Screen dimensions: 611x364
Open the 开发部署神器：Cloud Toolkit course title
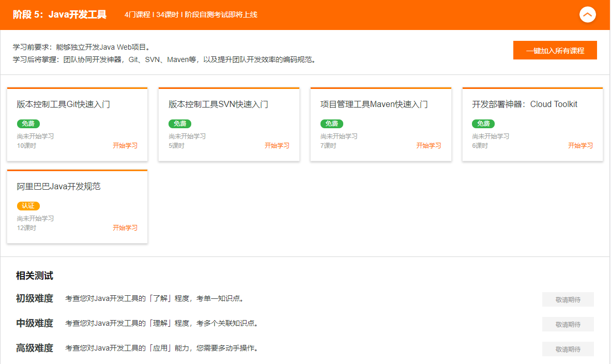click(x=525, y=104)
